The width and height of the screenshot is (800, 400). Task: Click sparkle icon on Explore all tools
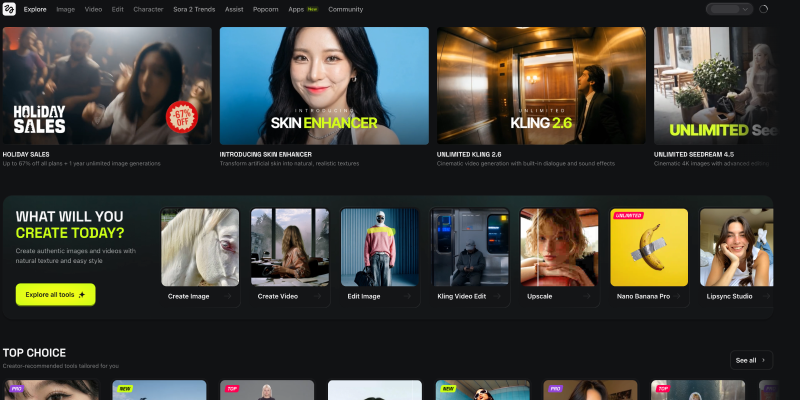[x=82, y=295]
